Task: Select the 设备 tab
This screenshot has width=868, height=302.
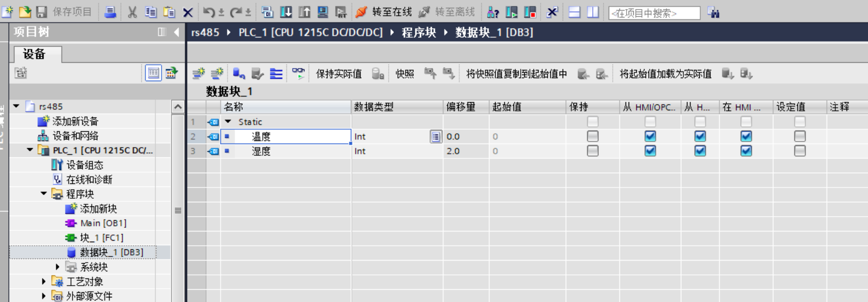Action: click(35, 54)
